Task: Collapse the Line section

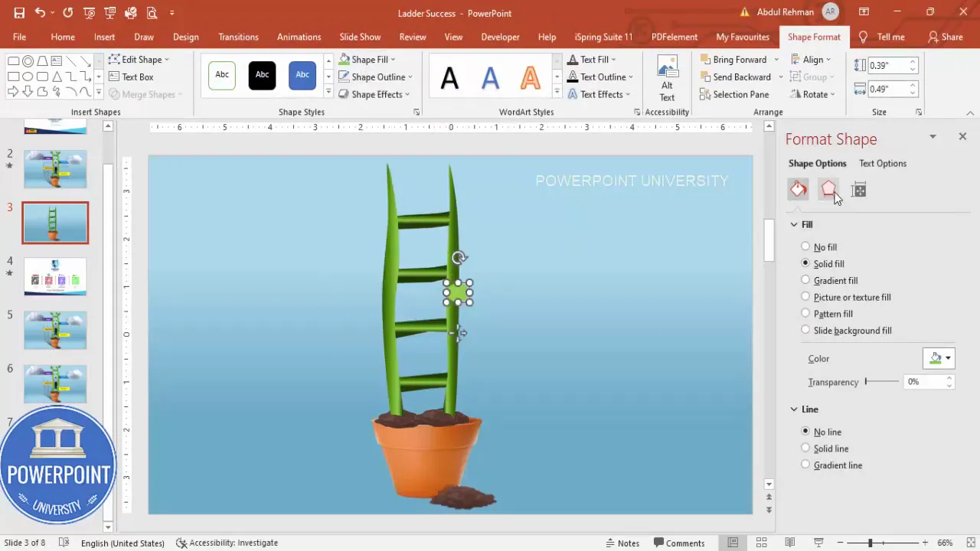Action: point(794,409)
